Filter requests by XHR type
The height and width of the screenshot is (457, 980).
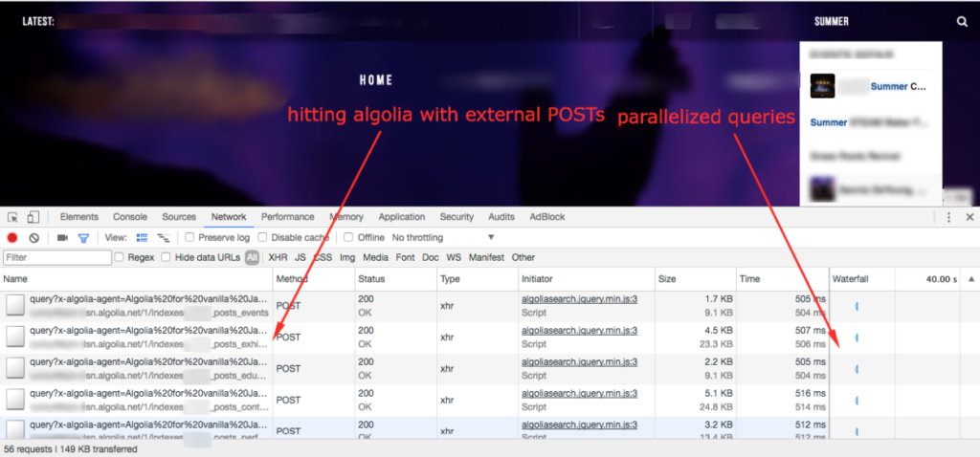pos(278,257)
